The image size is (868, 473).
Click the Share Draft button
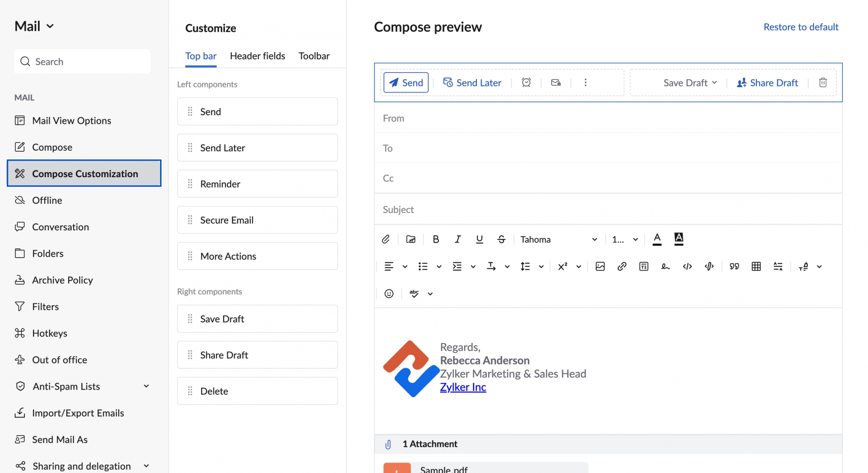(x=767, y=82)
